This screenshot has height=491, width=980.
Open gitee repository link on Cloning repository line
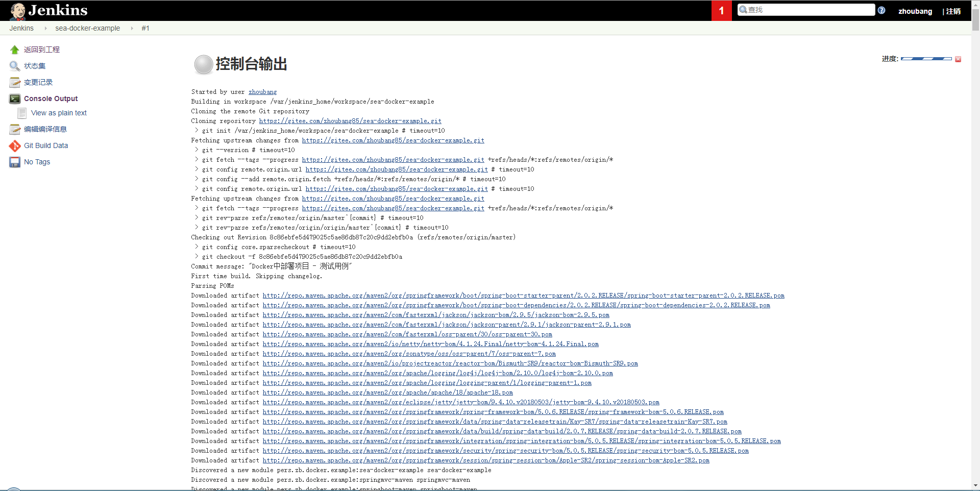point(350,121)
